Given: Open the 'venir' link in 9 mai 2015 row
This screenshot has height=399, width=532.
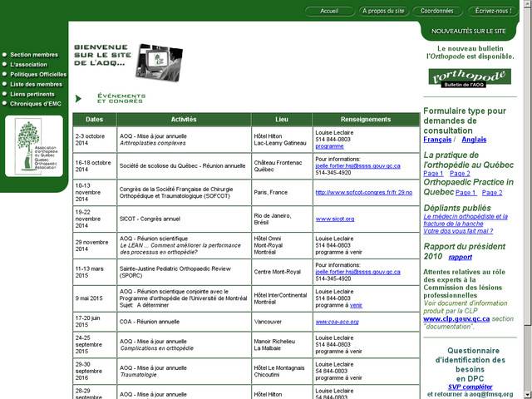Looking at the screenshot, I should 356,305.
